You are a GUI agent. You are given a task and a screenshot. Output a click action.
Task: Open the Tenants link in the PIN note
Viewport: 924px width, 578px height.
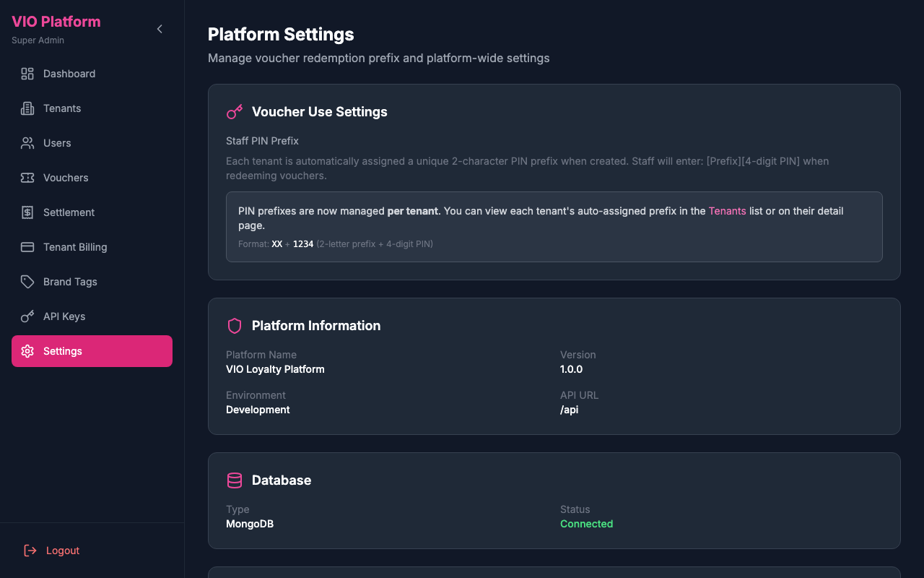tap(725, 210)
